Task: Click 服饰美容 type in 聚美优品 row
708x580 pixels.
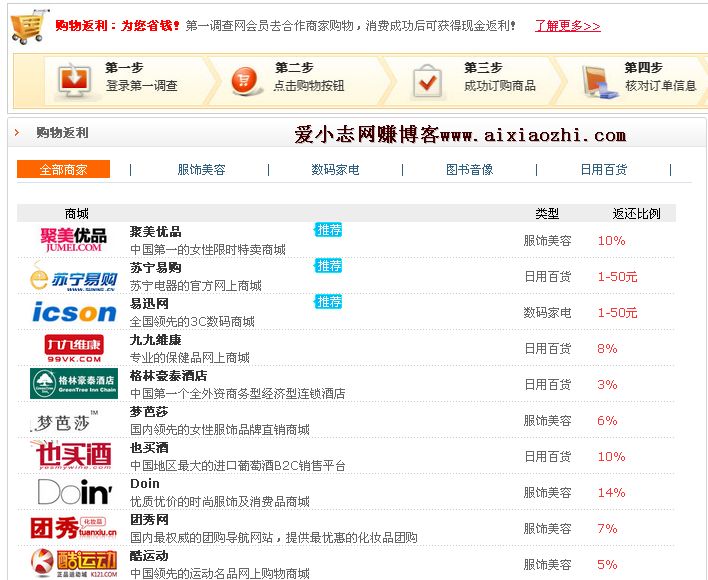Action: [x=547, y=241]
